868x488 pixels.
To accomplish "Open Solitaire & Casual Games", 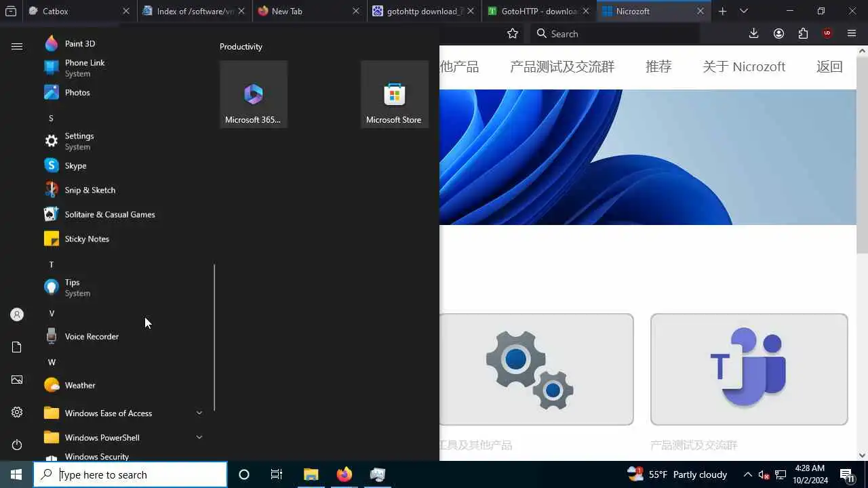I will (122, 214).
